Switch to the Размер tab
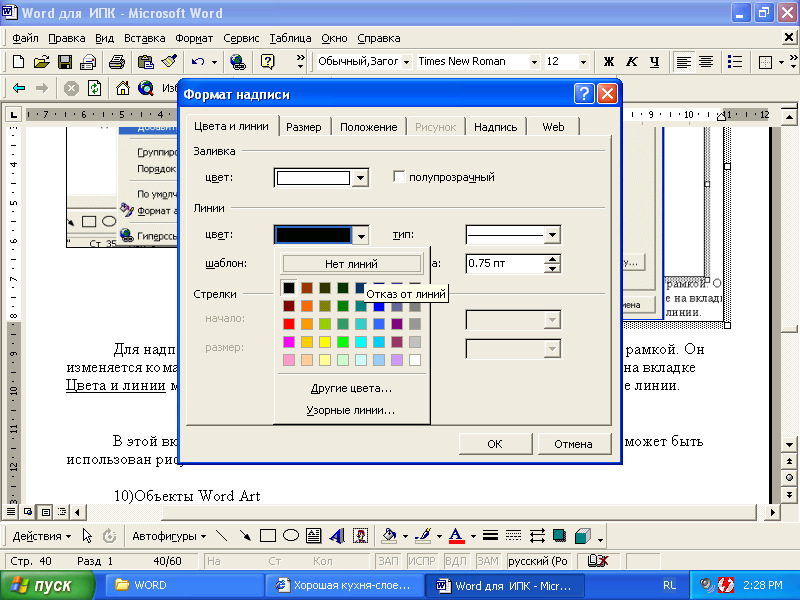 (x=304, y=127)
